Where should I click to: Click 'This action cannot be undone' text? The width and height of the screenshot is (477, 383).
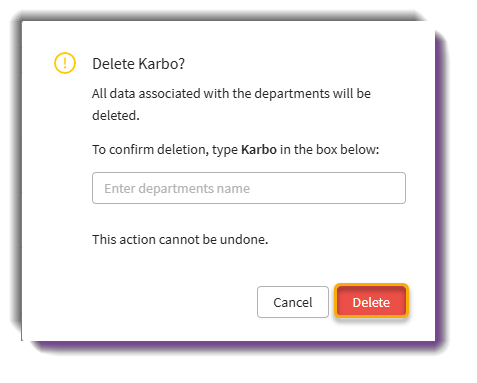(180, 239)
